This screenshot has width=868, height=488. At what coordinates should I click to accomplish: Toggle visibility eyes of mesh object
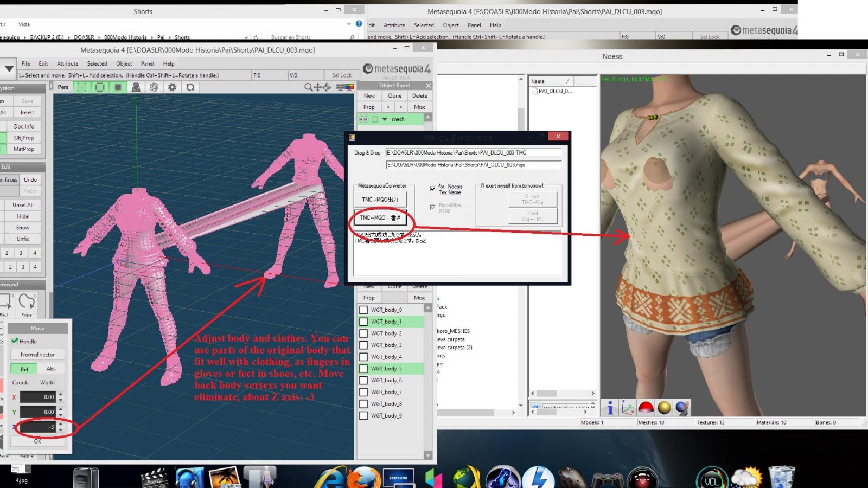363,119
